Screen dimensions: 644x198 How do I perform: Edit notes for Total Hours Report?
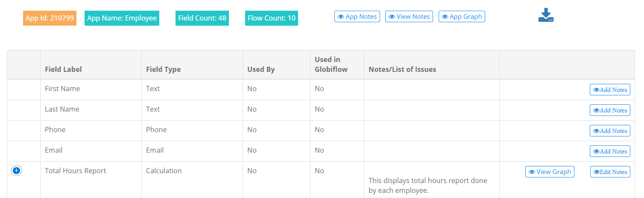pos(610,172)
